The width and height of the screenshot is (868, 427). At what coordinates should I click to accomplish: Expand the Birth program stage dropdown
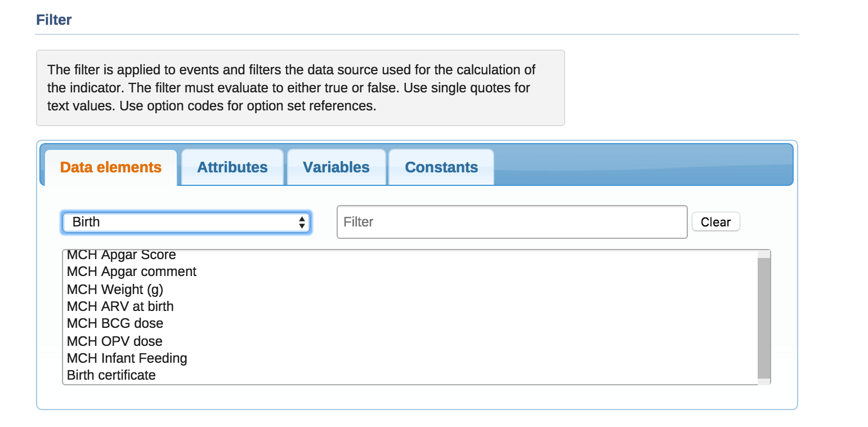[x=186, y=222]
